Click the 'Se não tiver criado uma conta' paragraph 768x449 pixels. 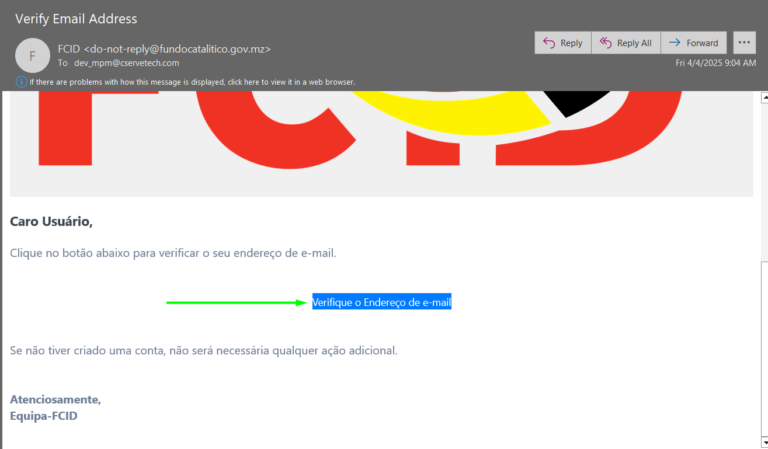point(203,350)
